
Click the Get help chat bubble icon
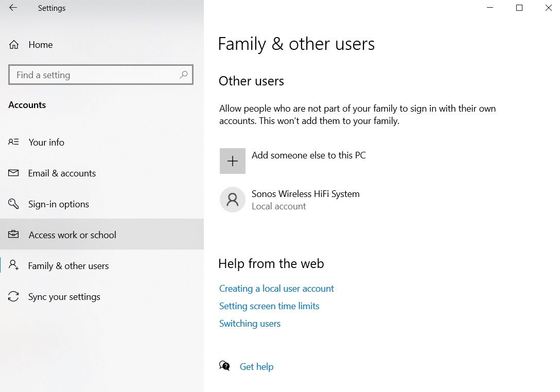pos(224,366)
